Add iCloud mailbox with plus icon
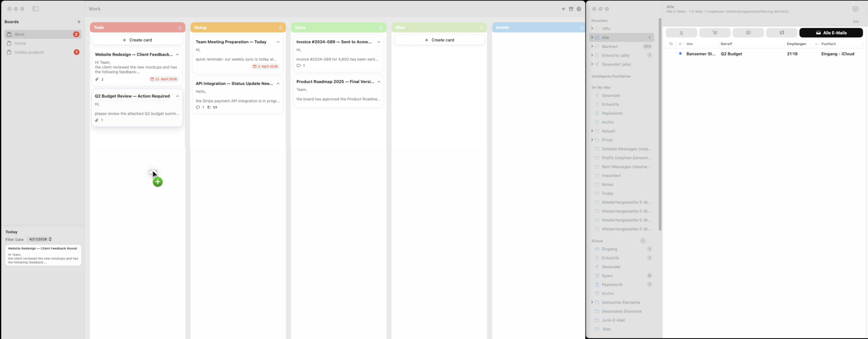The image size is (868, 339). point(643,241)
